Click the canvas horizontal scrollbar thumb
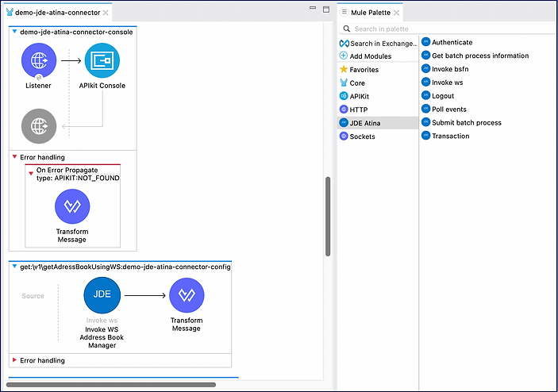 111,385
